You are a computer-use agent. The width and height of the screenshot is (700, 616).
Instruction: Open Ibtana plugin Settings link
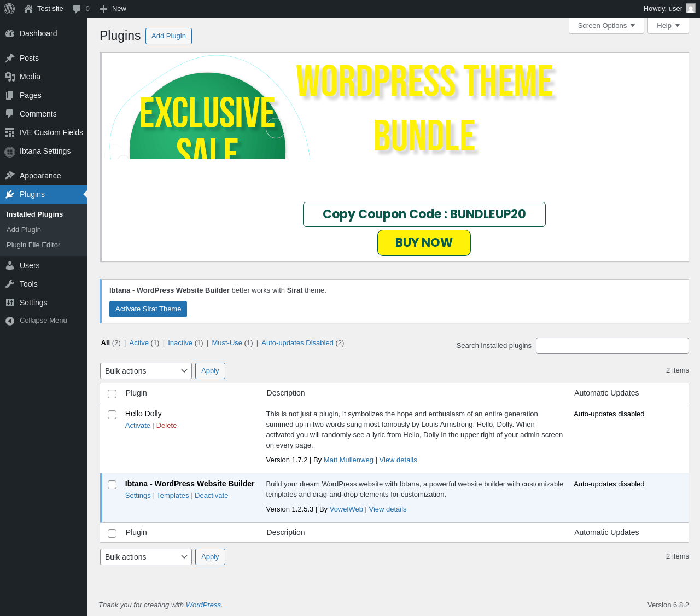[x=138, y=496]
